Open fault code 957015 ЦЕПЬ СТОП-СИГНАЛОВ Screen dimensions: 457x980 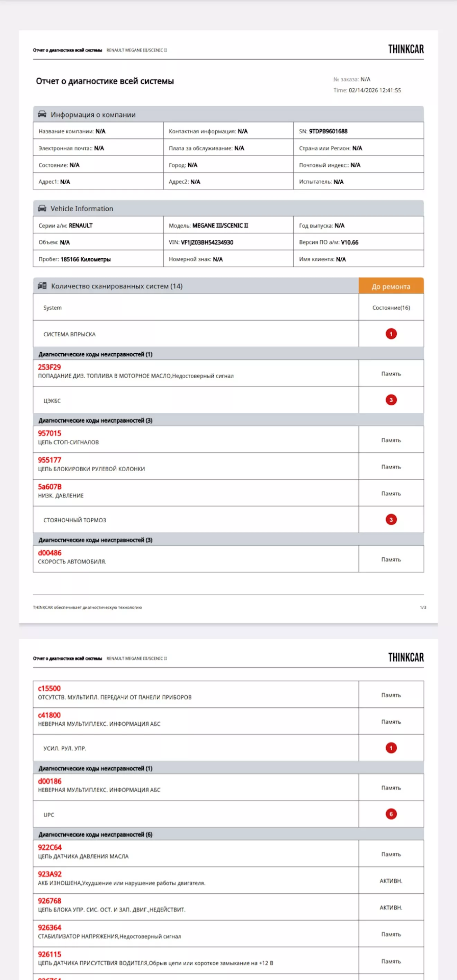point(50,433)
